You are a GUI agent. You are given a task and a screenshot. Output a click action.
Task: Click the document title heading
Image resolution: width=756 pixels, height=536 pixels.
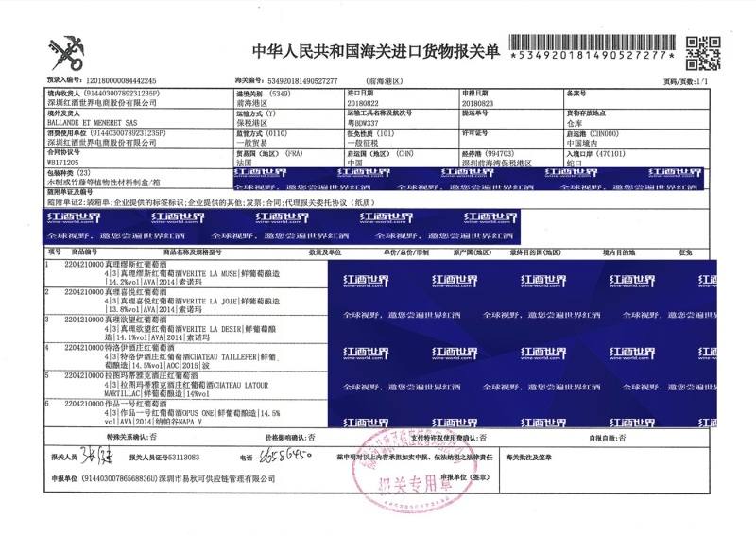click(x=376, y=50)
